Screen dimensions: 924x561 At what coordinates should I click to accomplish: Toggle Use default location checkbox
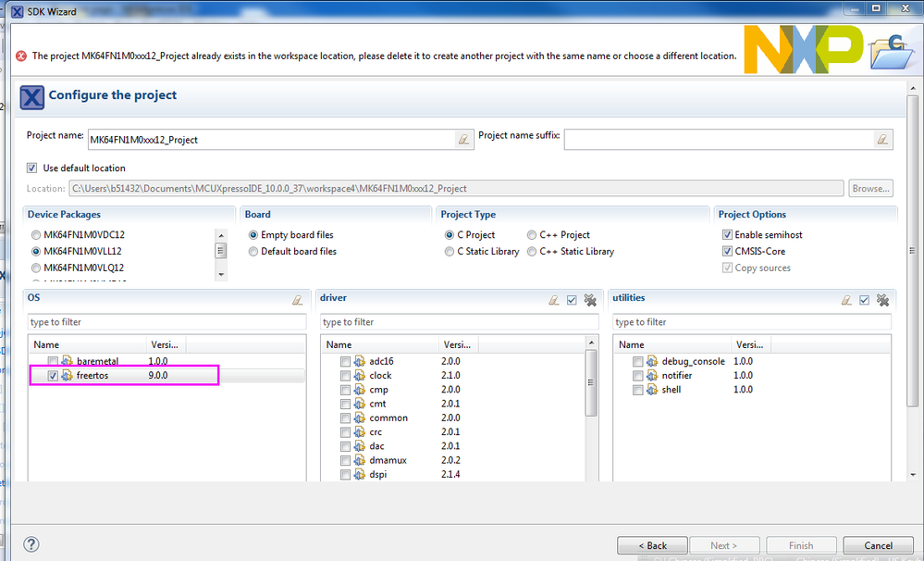[31, 168]
